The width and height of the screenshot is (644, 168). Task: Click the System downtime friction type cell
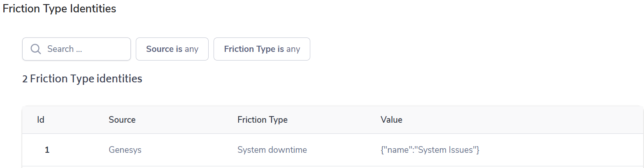272,150
